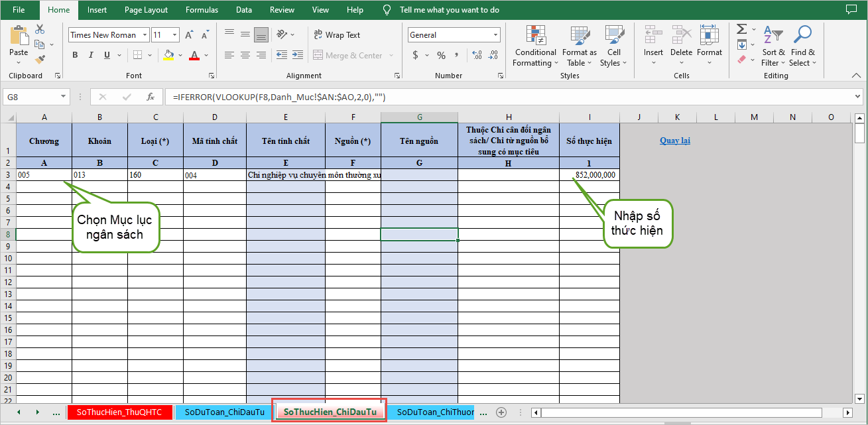Click the Quay lại link
This screenshot has width=868, height=425.
675,141
